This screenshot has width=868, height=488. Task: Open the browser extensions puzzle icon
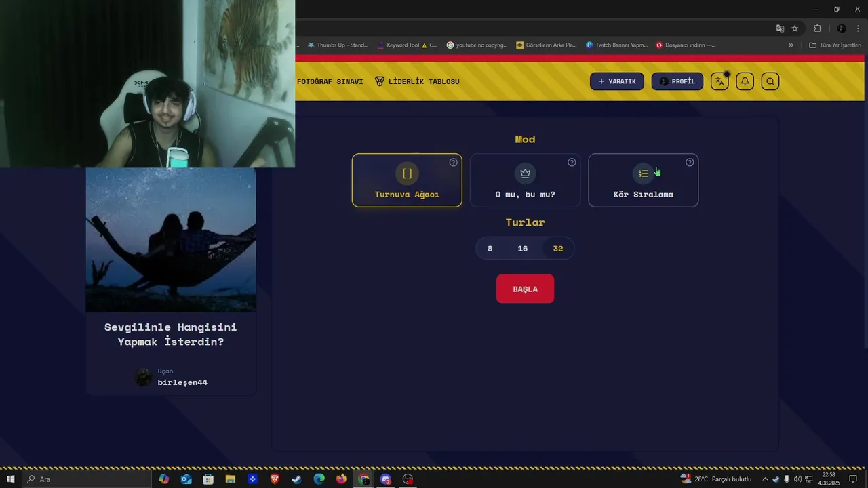pyautogui.click(x=817, y=28)
